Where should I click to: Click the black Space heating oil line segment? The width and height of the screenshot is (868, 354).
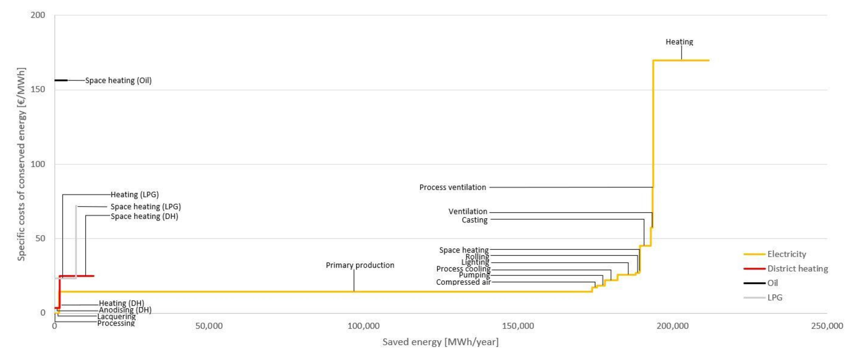click(x=61, y=81)
